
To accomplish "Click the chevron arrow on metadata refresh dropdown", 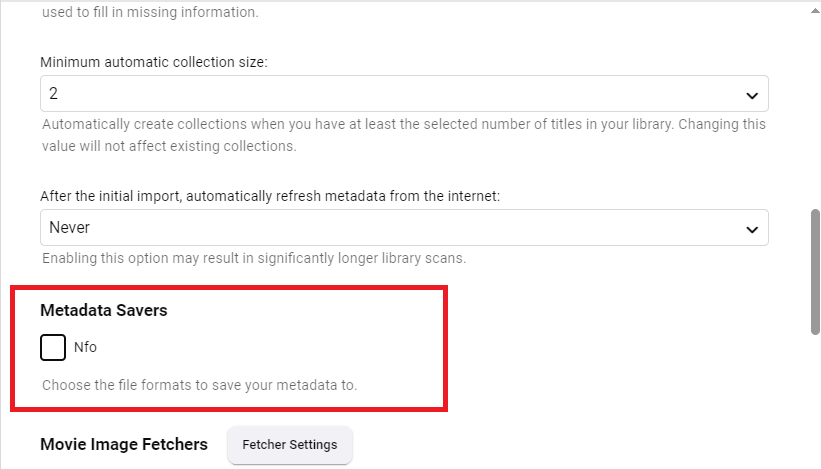I will tap(752, 229).
